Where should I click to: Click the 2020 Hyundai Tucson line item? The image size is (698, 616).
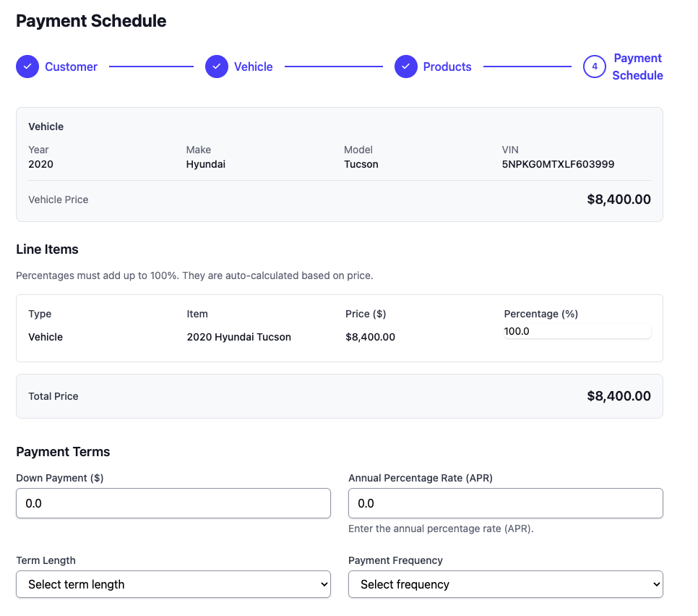(x=239, y=337)
